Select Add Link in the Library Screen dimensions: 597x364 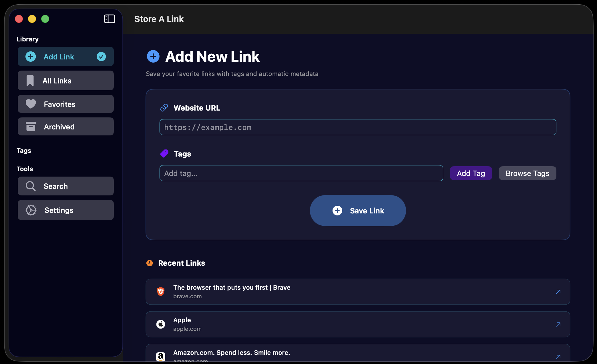66,57
